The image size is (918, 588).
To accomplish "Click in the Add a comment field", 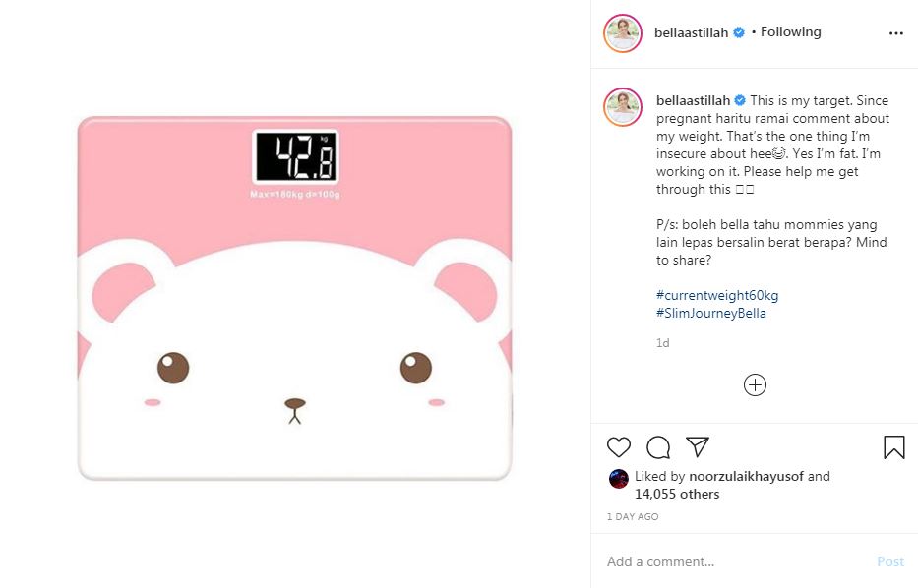I will coord(728,561).
